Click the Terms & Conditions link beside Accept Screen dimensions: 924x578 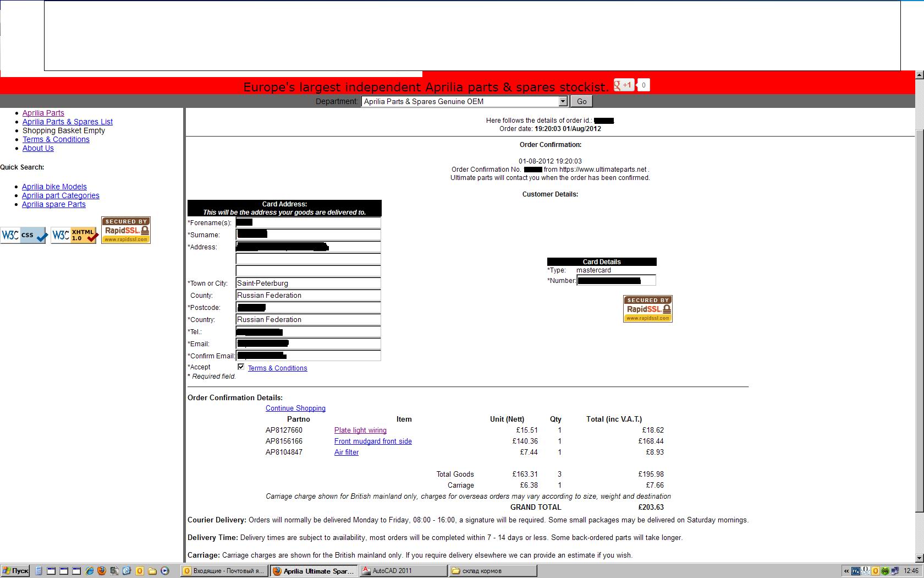(x=278, y=368)
